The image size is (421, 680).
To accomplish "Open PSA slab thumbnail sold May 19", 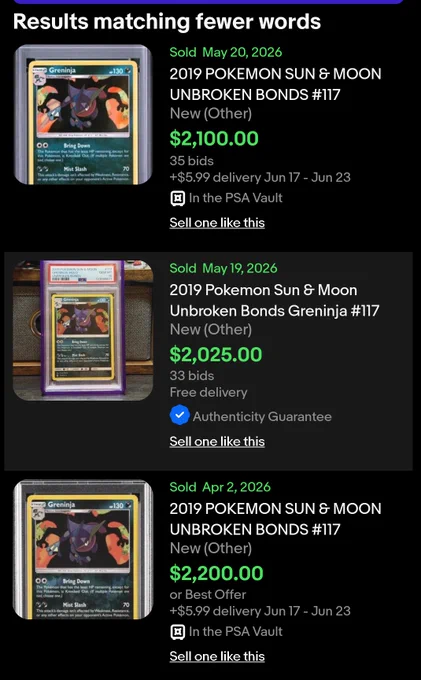I will point(83,330).
